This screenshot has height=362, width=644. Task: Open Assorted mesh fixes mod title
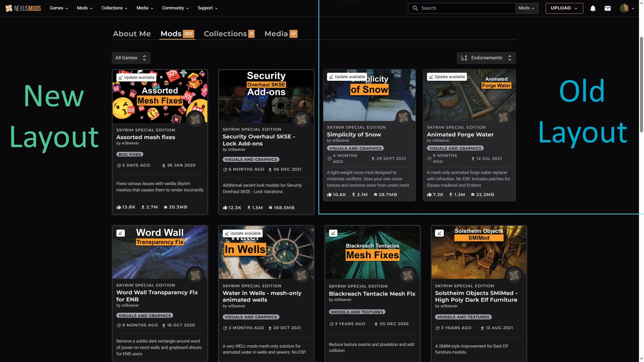point(146,137)
